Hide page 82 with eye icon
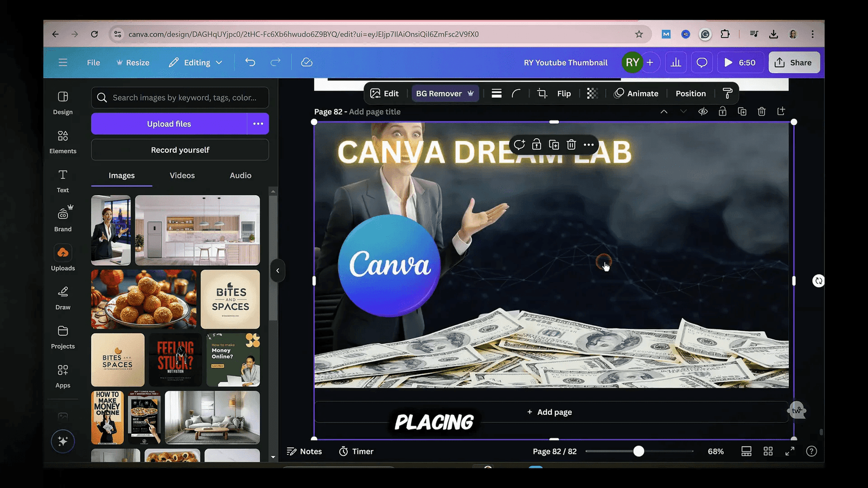Viewport: 868px width, 488px height. (703, 111)
